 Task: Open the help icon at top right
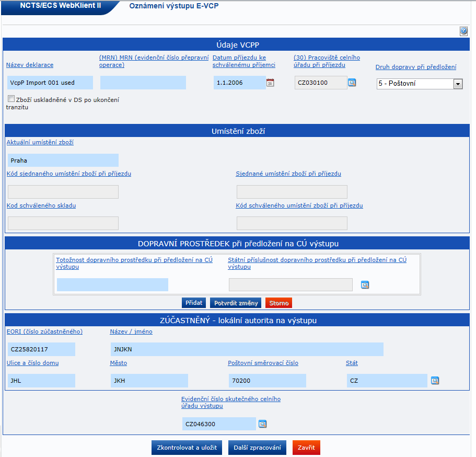click(x=463, y=31)
